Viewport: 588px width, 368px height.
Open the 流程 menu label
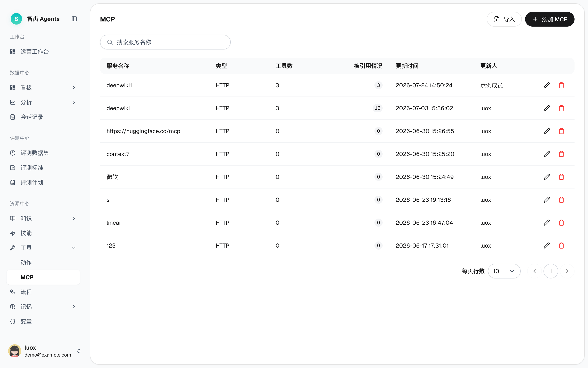click(26, 292)
